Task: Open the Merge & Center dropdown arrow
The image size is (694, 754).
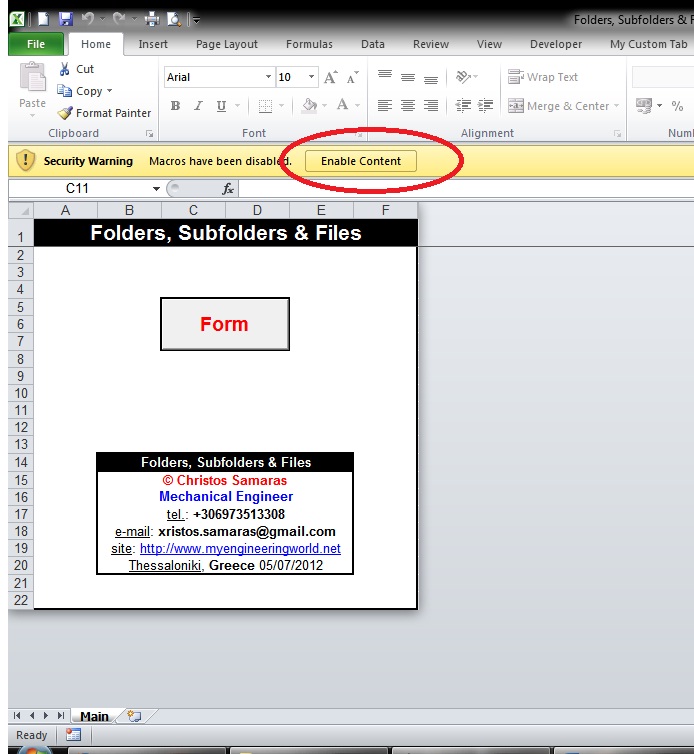Action: (616, 106)
